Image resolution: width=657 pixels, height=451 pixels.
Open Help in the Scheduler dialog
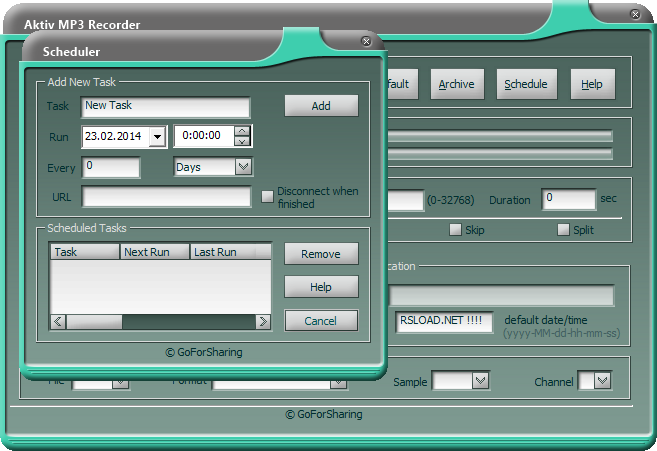[321, 287]
